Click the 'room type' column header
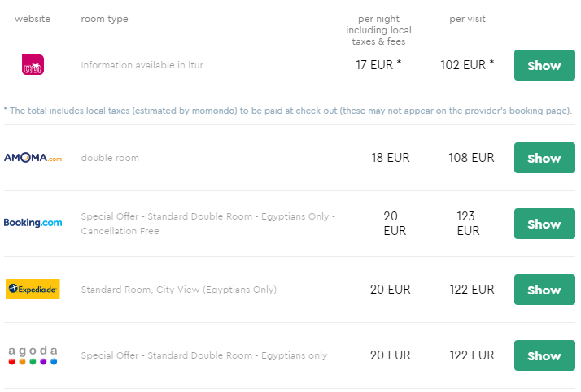This screenshot has width=581, height=392. [x=104, y=19]
